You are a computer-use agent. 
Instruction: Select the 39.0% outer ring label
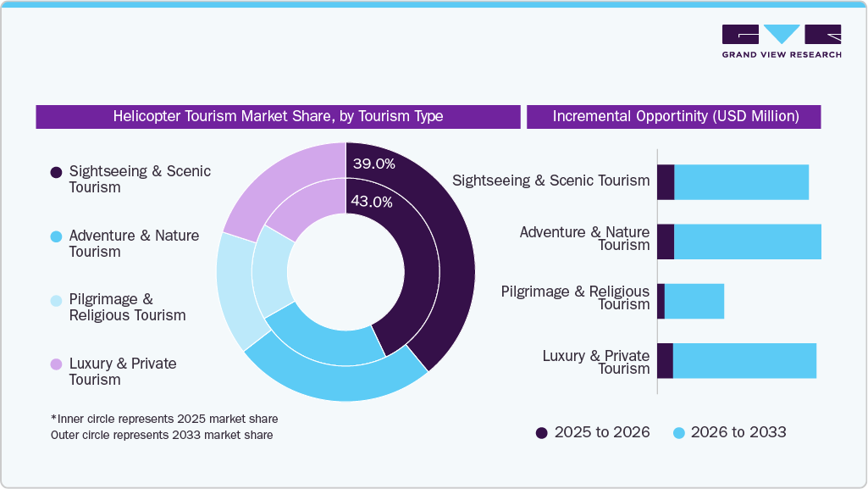[374, 164]
